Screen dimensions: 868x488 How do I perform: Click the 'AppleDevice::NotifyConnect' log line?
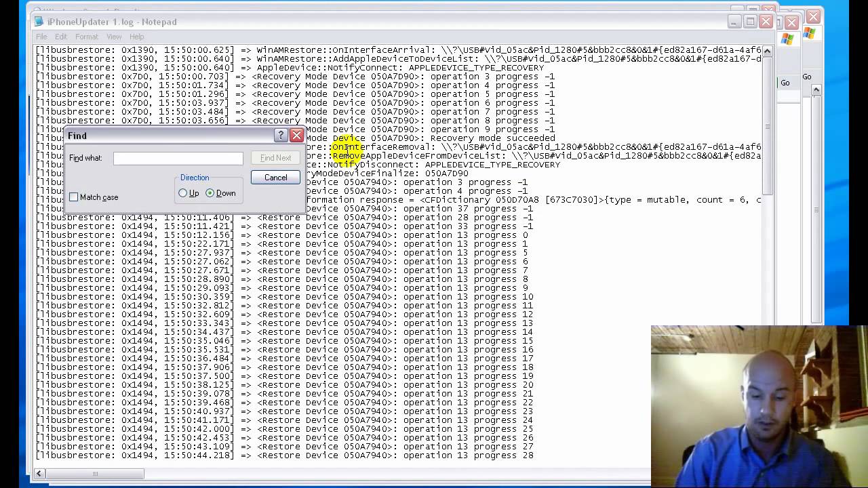pos(290,68)
